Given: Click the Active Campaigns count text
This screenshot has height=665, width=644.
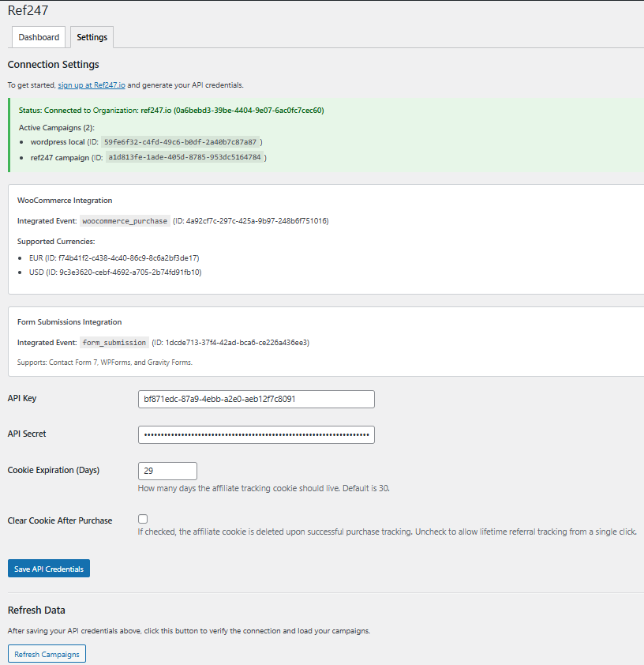Looking at the screenshot, I should click(x=59, y=127).
